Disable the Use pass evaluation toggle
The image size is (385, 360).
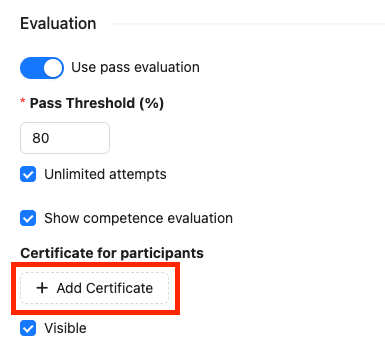(42, 68)
